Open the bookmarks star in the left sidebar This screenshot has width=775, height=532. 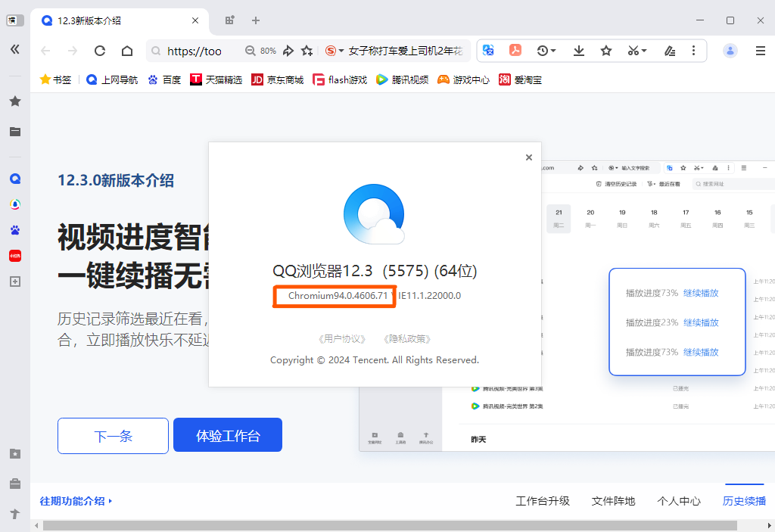15,101
